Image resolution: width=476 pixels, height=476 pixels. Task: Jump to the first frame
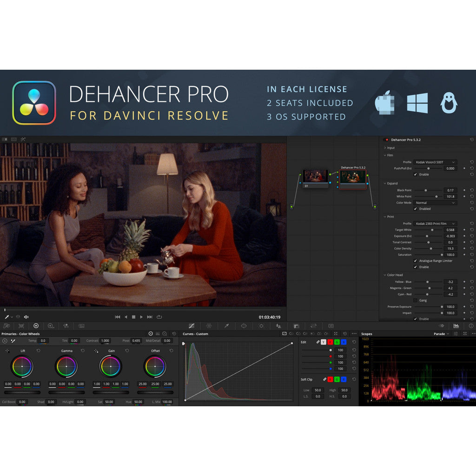(118, 317)
